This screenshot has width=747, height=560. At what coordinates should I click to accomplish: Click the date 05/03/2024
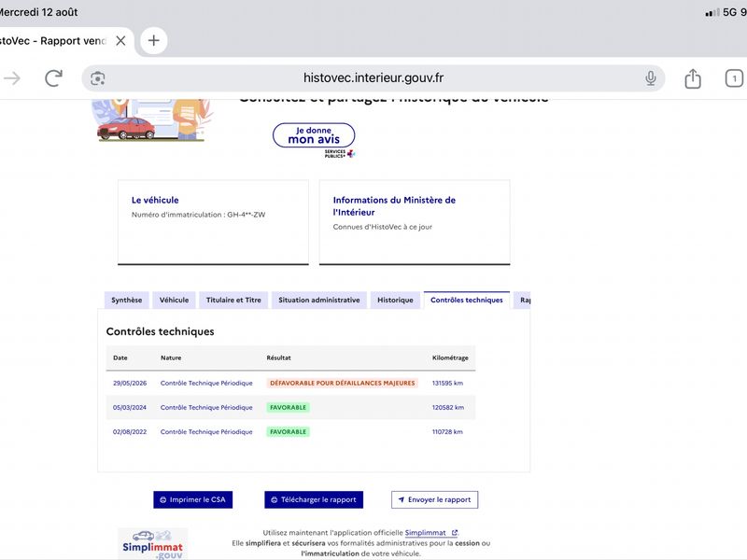coord(130,407)
